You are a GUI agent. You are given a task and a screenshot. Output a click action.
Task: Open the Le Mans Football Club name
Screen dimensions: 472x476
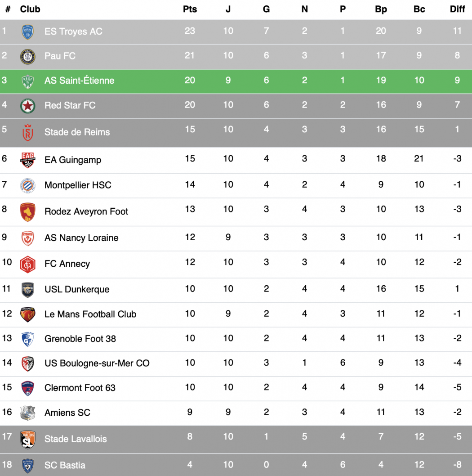pyautogui.click(x=90, y=314)
